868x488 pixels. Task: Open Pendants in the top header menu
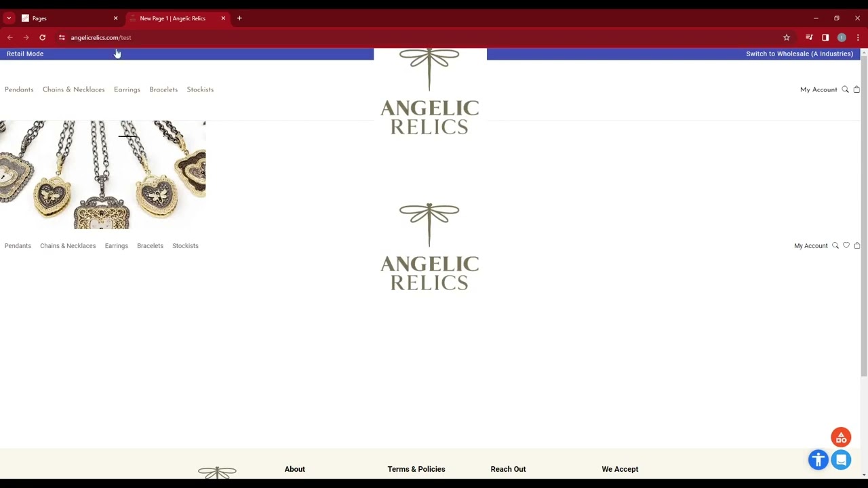(19, 89)
